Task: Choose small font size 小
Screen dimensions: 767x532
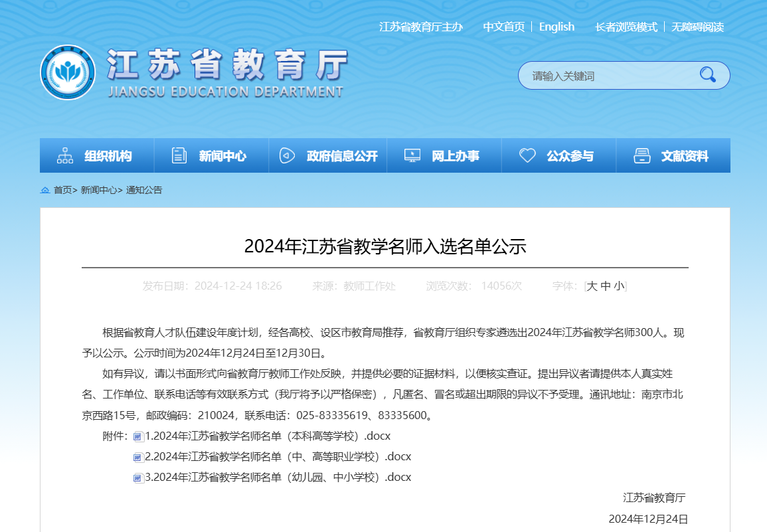Action: click(619, 286)
